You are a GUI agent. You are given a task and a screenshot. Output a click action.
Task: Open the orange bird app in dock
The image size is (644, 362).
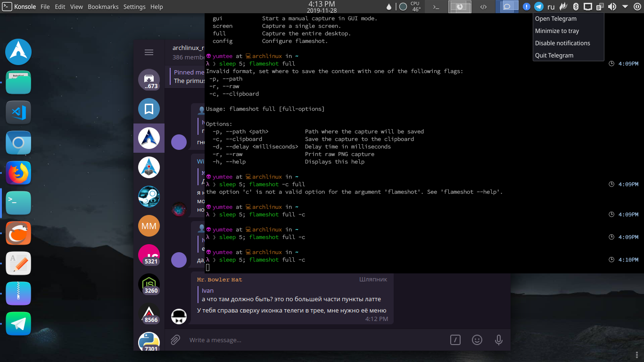[18, 233]
